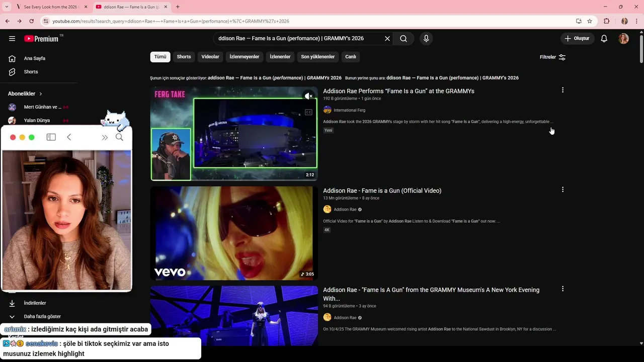Viewport: 644px width, 362px height.
Task: Open International Ferg channel avatar
Action: [327, 110]
